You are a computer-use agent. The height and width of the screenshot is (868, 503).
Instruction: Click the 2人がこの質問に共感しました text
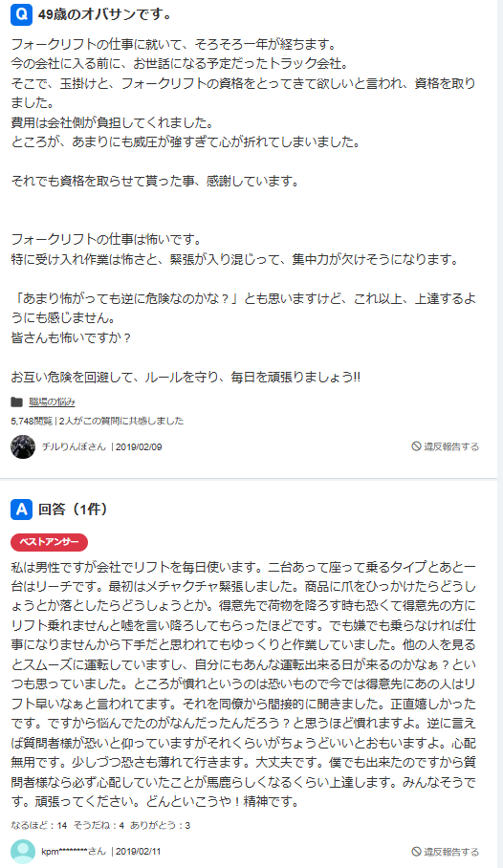pyautogui.click(x=121, y=421)
